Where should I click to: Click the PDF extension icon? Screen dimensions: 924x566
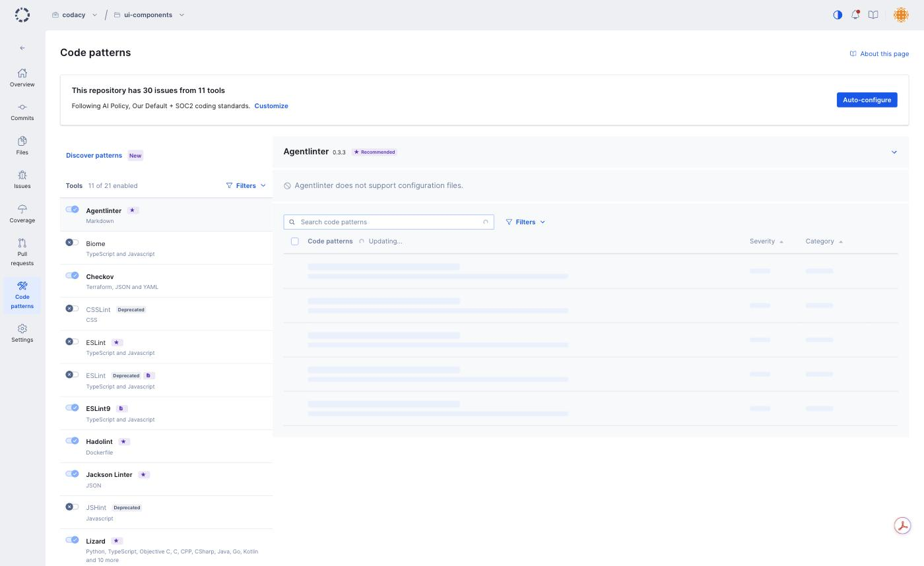pyautogui.click(x=902, y=526)
